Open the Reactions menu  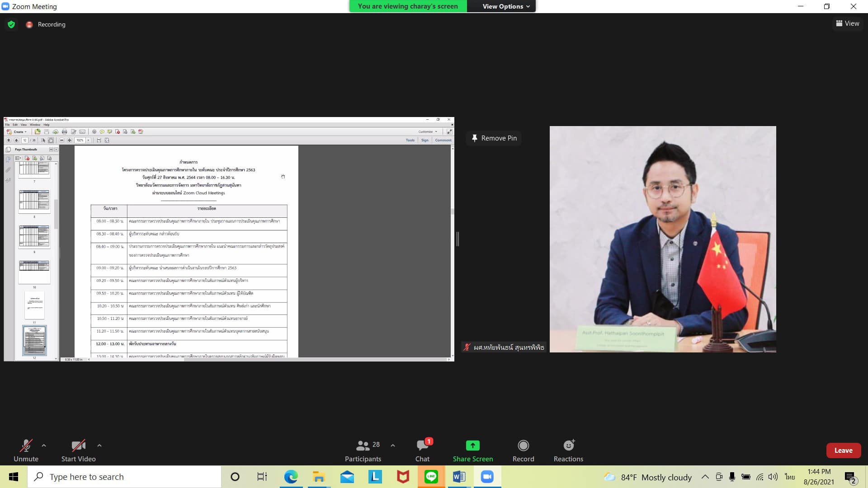tap(568, 446)
